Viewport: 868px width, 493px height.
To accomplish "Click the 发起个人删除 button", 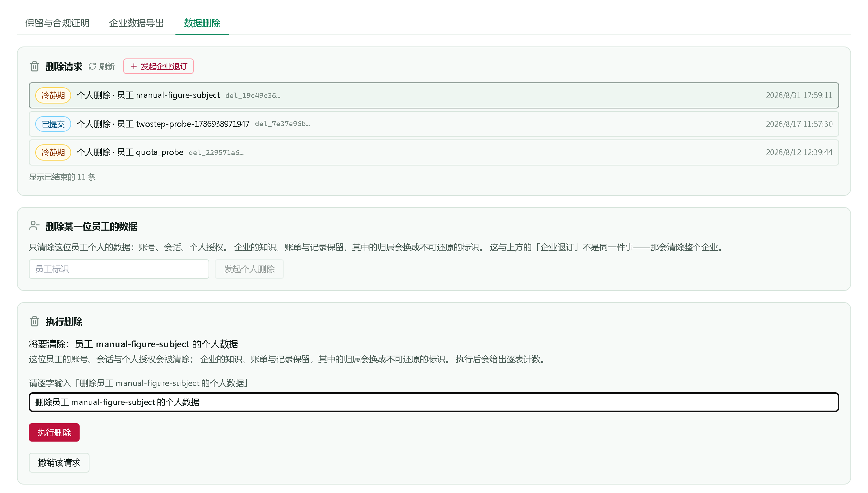I will pos(249,269).
